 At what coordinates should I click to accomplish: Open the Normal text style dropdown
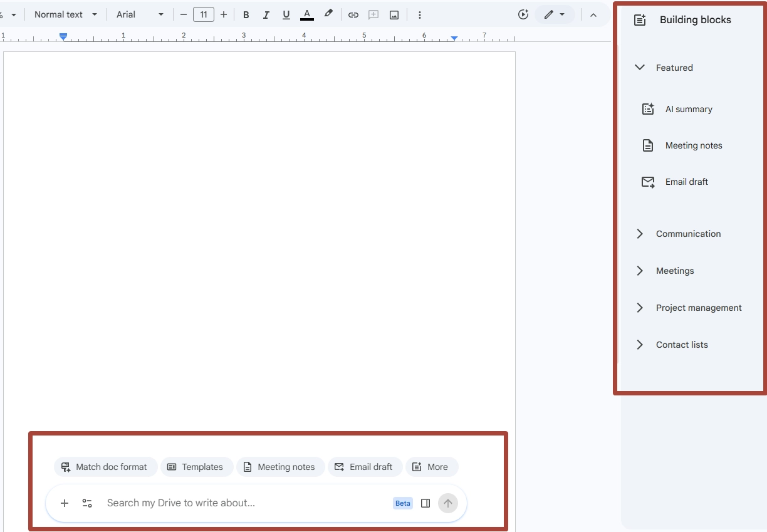click(66, 14)
